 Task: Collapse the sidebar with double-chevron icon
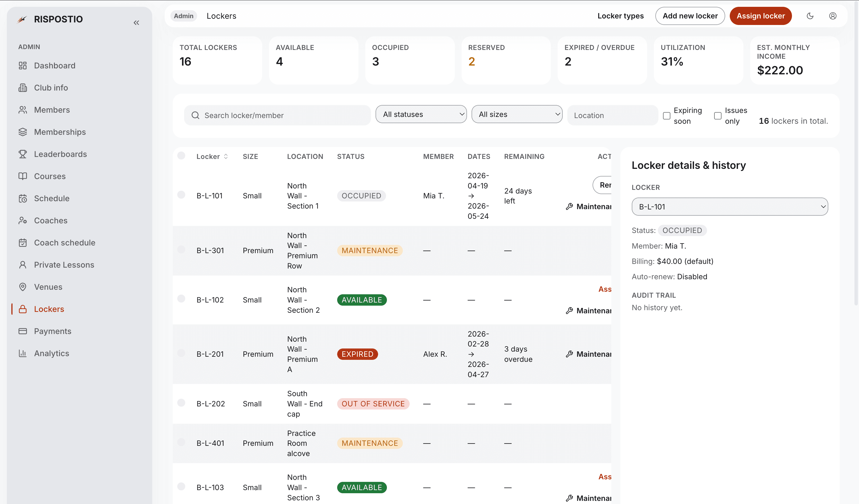(x=136, y=23)
